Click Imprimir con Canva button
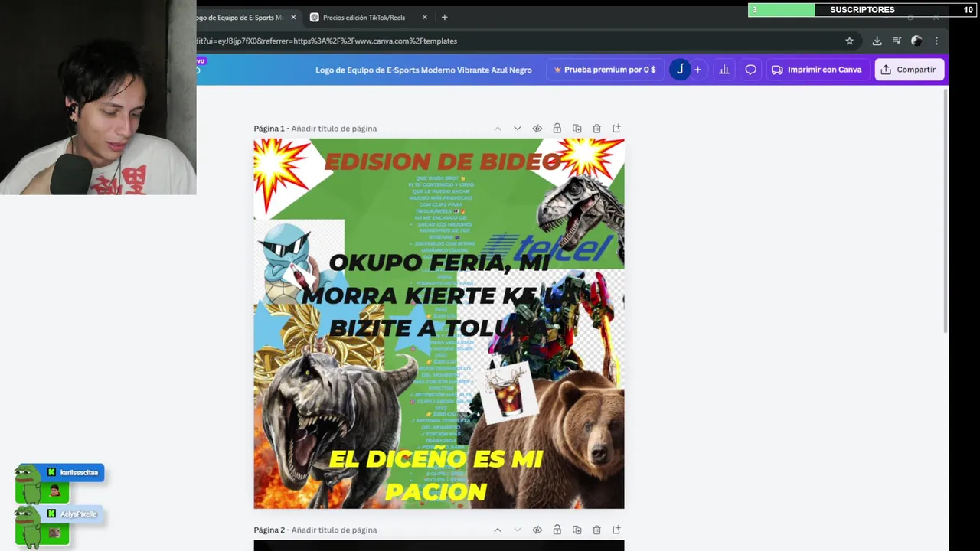 pyautogui.click(x=817, y=70)
